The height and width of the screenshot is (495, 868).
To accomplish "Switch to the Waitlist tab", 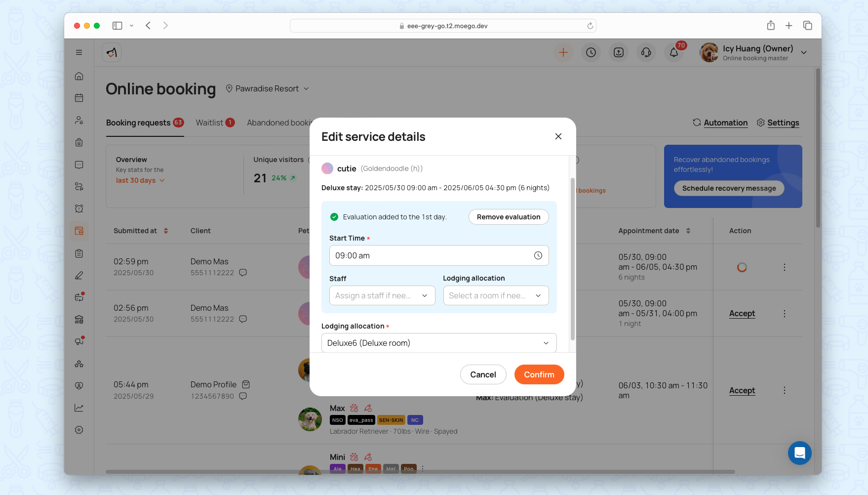I will [x=215, y=123].
